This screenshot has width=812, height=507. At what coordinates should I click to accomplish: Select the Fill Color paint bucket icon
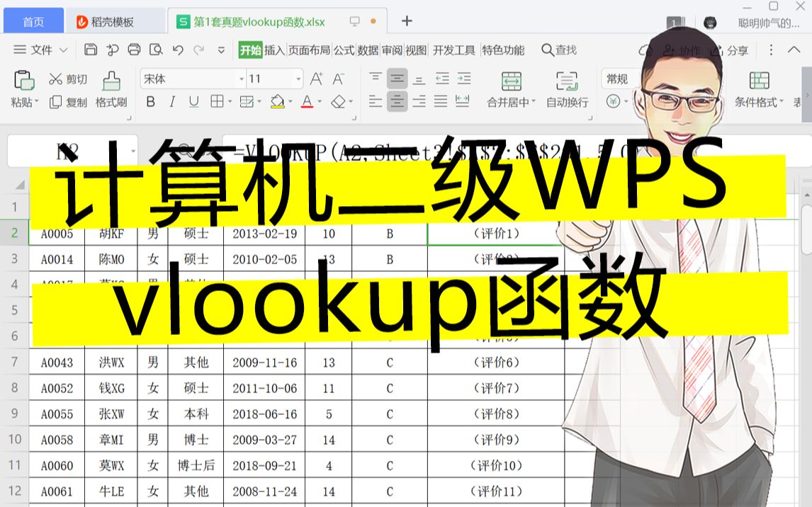(278, 99)
